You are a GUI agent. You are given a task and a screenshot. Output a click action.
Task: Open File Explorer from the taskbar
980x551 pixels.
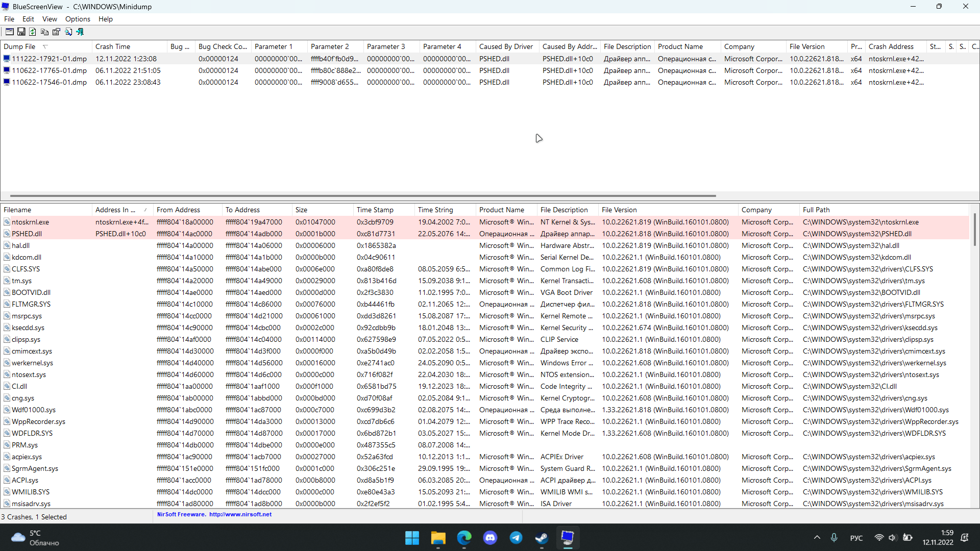pyautogui.click(x=438, y=538)
